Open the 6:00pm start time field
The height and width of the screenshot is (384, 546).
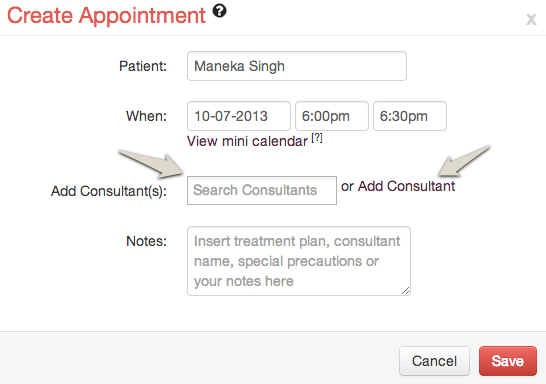(x=332, y=116)
